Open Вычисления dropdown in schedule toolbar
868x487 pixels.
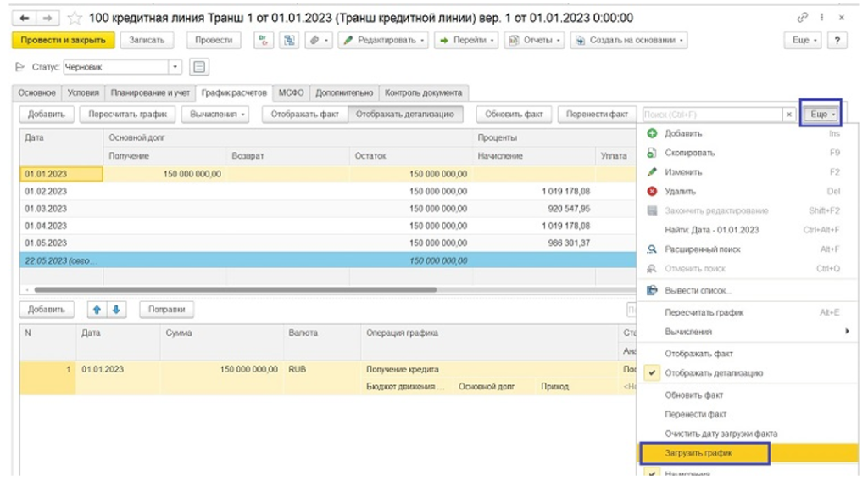[217, 115]
